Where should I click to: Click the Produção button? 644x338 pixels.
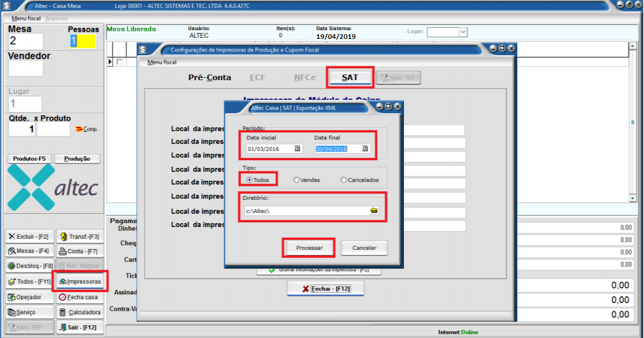77,159
